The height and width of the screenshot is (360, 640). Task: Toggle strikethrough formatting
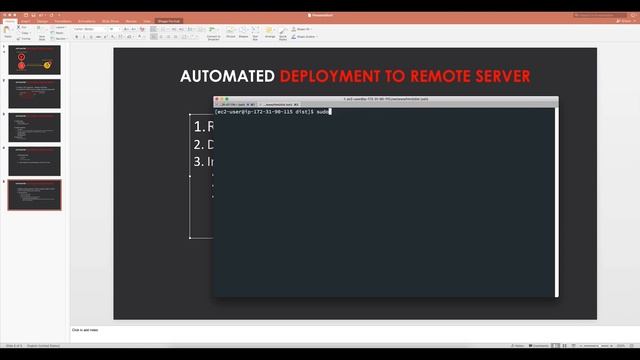(x=98, y=37)
